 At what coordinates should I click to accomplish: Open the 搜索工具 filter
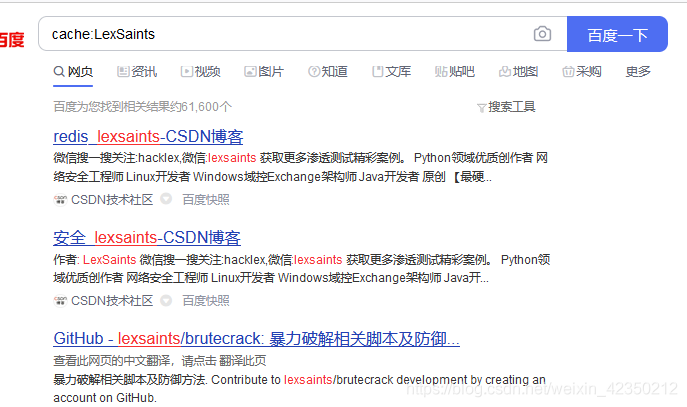506,106
